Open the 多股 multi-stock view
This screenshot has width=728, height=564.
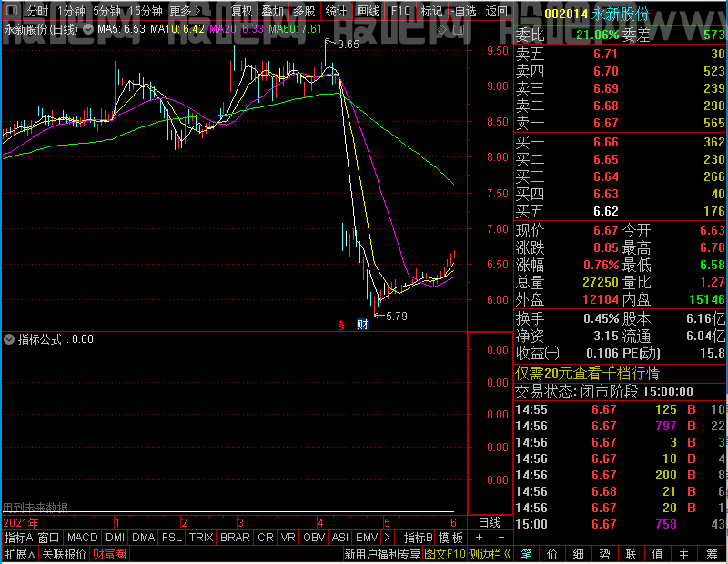304,11
